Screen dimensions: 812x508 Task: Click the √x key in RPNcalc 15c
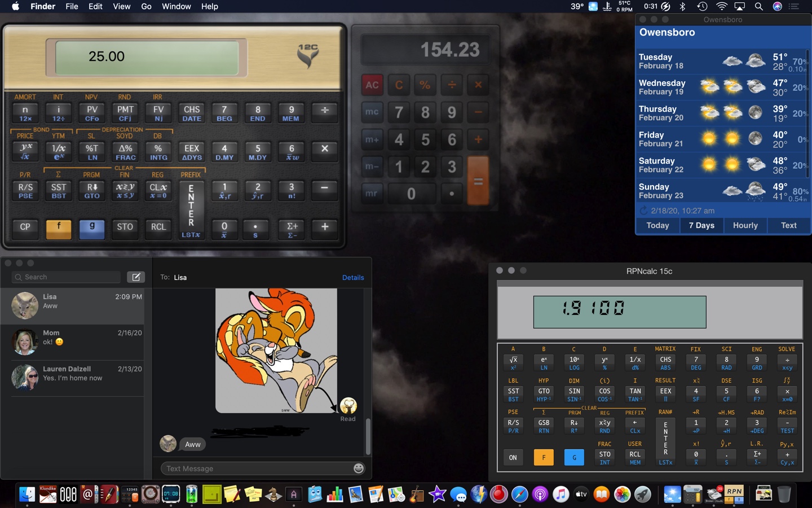[513, 363]
